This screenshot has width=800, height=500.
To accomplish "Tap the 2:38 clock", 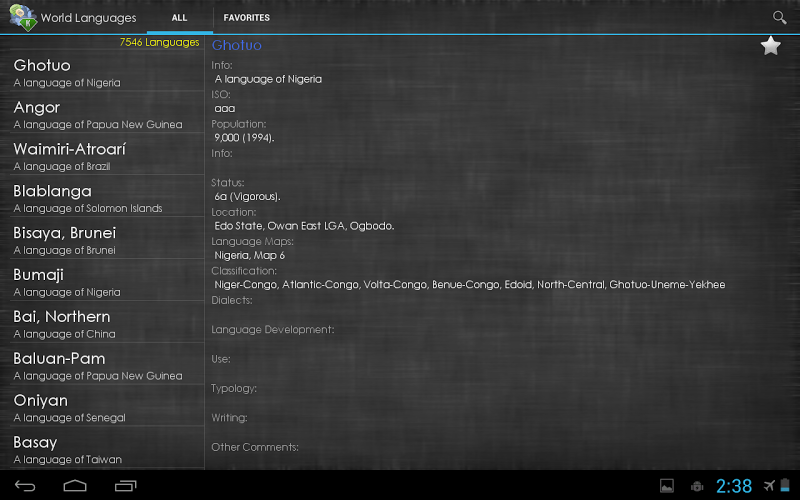I will (x=734, y=486).
